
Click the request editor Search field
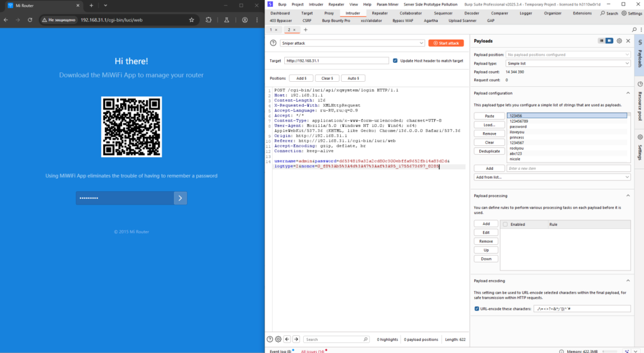[x=336, y=339]
